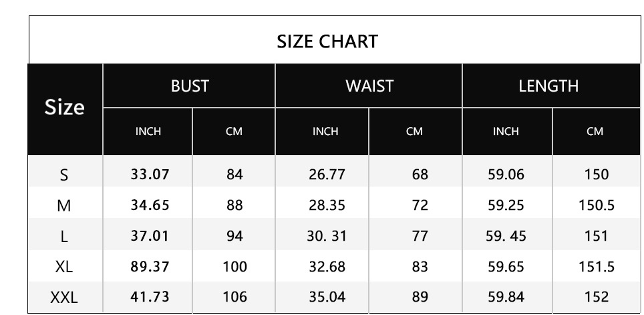Screen dimensions: 644x315
Task: Click the SIZE CHART title
Action: 327,41
